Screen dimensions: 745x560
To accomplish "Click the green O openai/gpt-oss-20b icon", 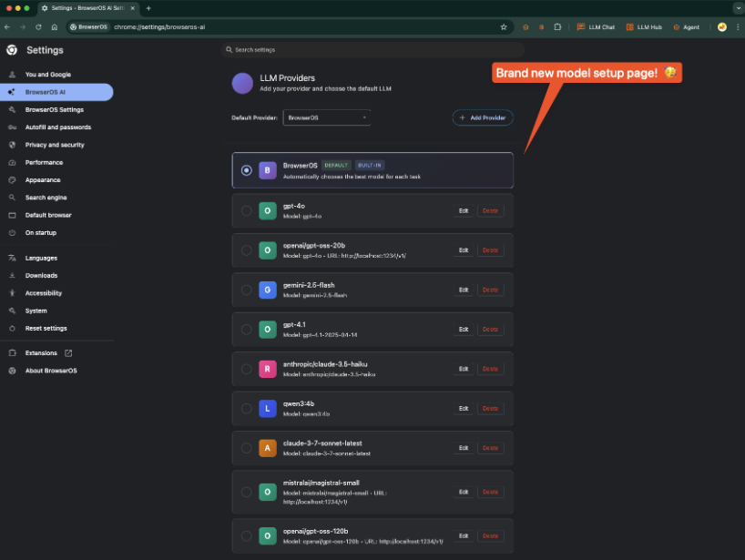I will point(268,250).
